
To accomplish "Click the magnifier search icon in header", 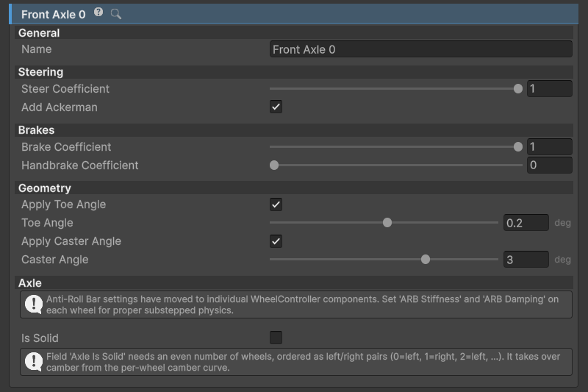I will 116,14.
